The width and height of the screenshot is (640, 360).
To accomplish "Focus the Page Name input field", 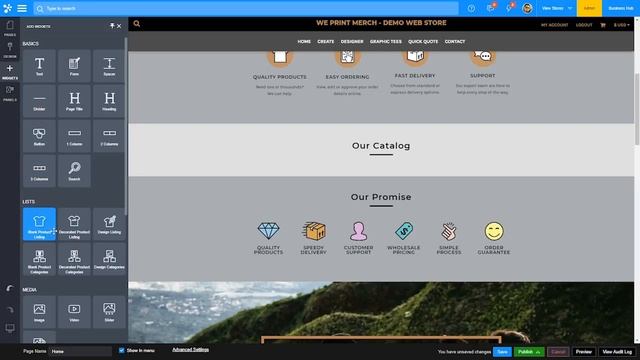I will click(x=80, y=351).
